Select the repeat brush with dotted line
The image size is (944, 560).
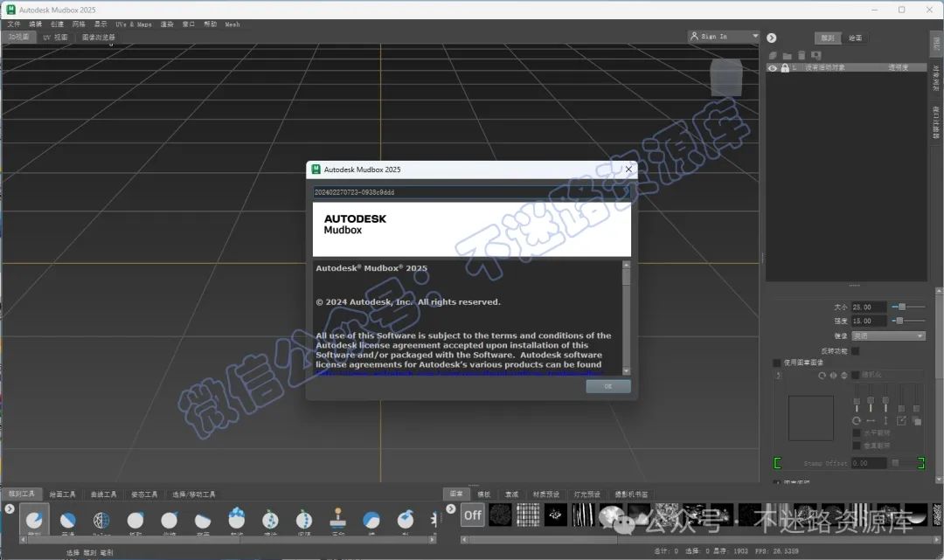(x=304, y=520)
